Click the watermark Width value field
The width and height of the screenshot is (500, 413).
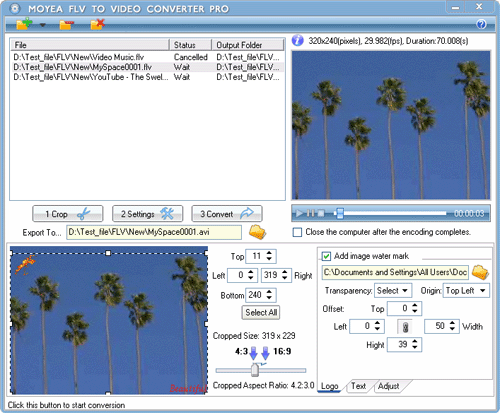(x=442, y=326)
